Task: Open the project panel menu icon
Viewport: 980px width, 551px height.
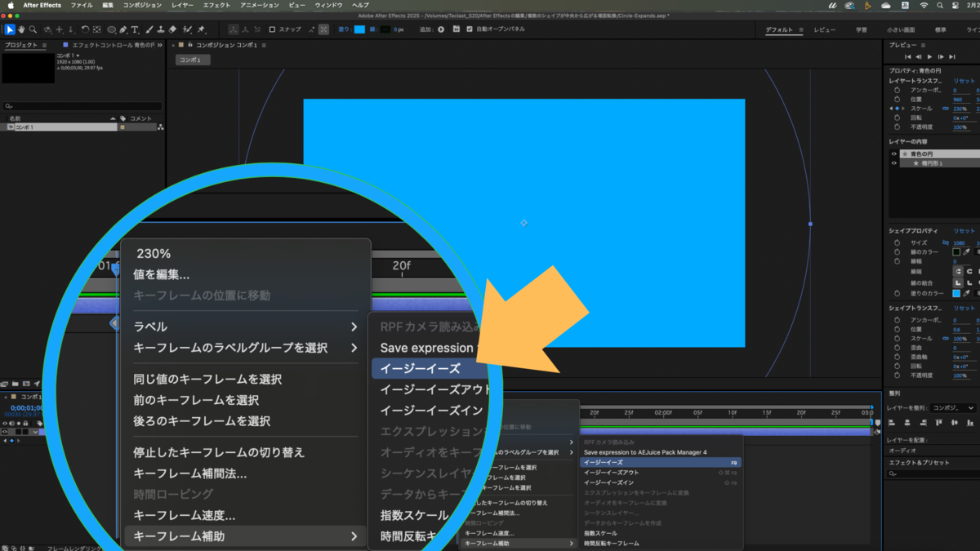Action: pyautogui.click(x=44, y=46)
